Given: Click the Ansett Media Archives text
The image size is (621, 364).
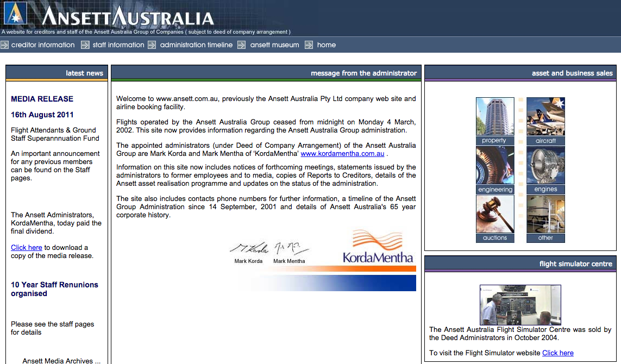Looking at the screenshot, I should (61, 360).
